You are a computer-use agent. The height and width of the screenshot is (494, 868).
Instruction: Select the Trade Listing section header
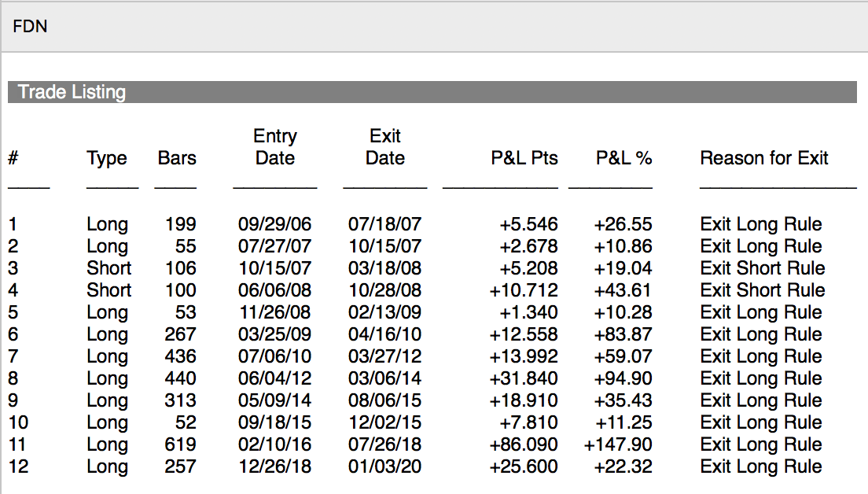pyautogui.click(x=72, y=92)
